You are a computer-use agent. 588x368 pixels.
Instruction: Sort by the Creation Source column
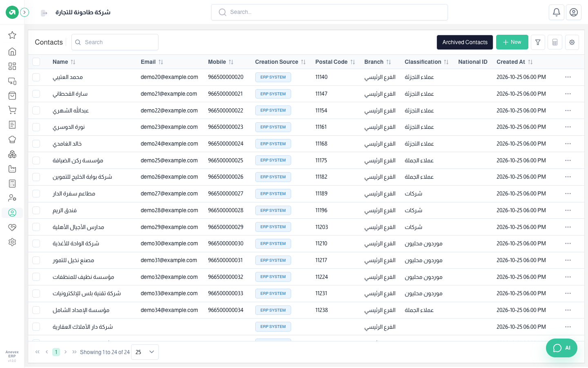click(x=281, y=62)
